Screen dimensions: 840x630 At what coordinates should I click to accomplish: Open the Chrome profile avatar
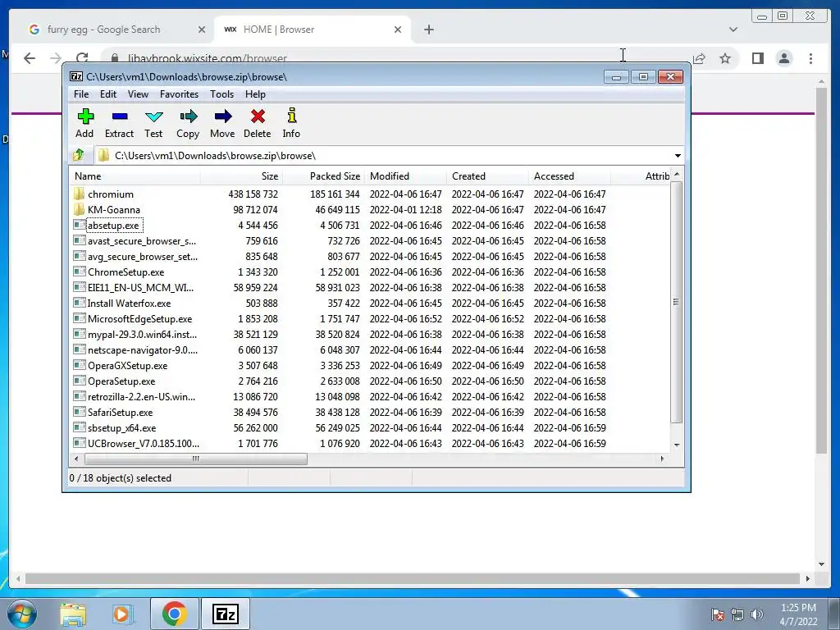pyautogui.click(x=784, y=58)
